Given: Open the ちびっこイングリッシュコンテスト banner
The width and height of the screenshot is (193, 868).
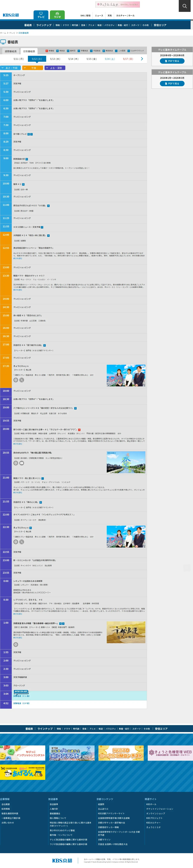Looking at the screenshot, I should point(23,753).
